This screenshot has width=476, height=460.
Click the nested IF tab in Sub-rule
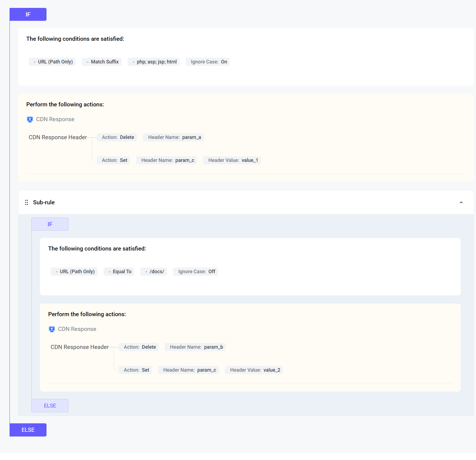tap(50, 224)
